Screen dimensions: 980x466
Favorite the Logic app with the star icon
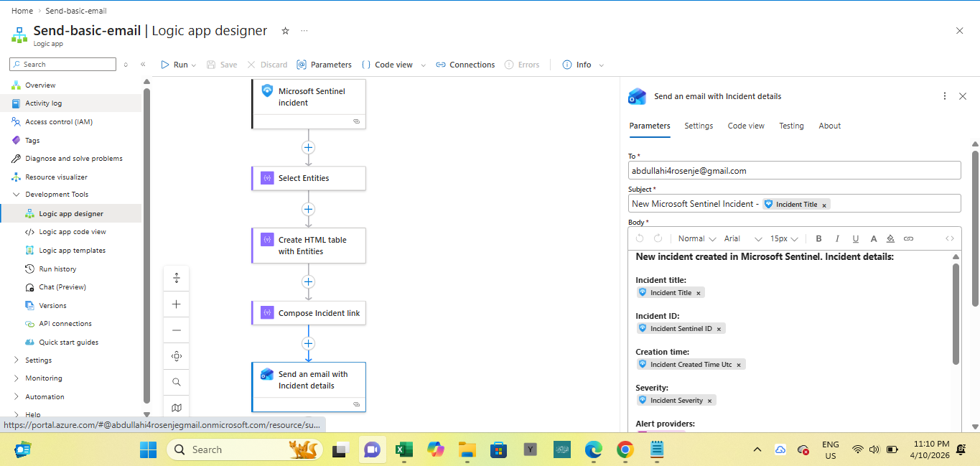285,31
